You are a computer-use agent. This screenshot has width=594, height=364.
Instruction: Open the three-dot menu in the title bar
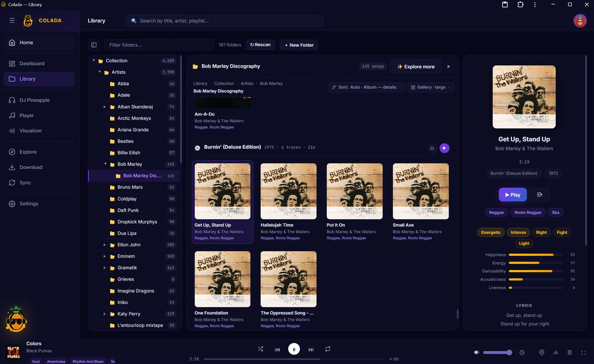tap(535, 5)
